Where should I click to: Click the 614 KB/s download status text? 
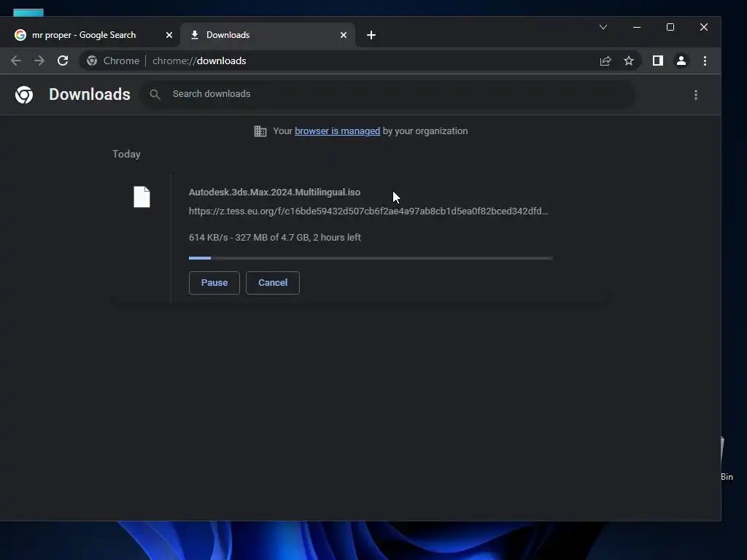[274, 237]
